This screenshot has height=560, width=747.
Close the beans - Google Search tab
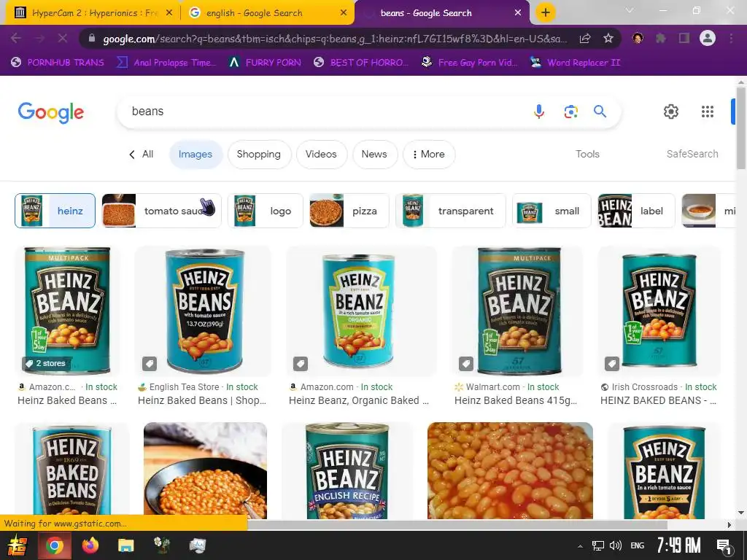[x=518, y=13]
